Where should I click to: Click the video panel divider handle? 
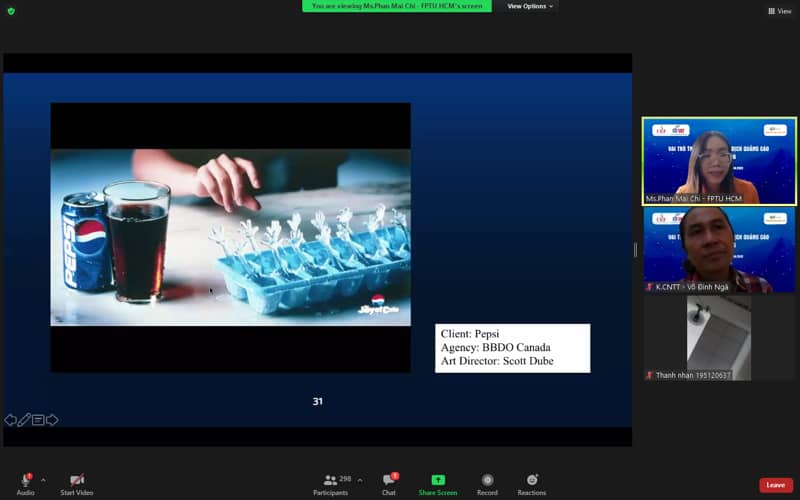(x=635, y=250)
